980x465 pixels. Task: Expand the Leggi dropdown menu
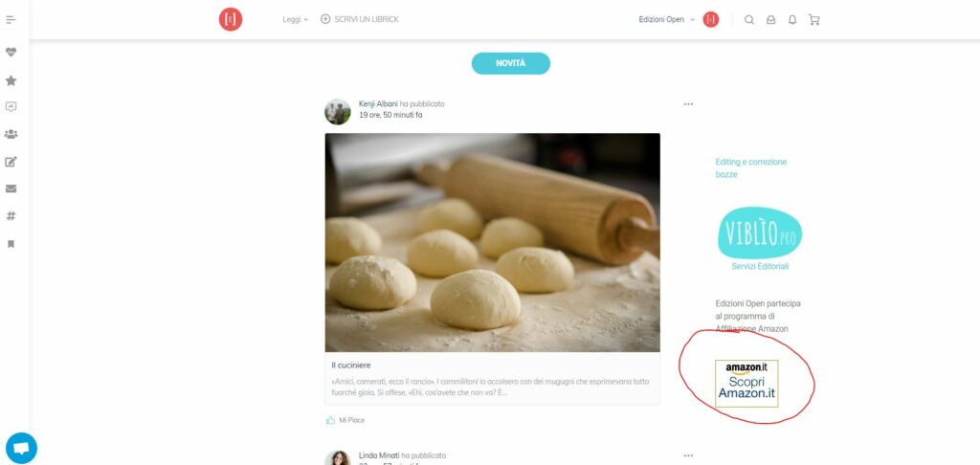pos(295,19)
